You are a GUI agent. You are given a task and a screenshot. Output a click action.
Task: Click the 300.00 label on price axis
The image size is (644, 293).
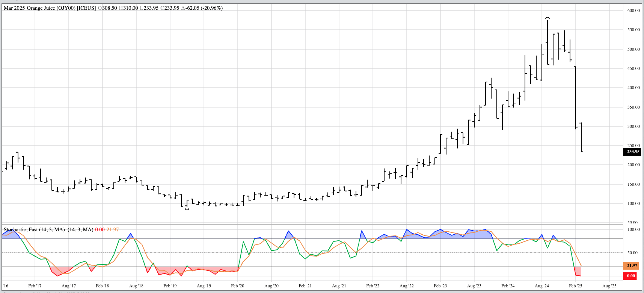tap(633, 126)
